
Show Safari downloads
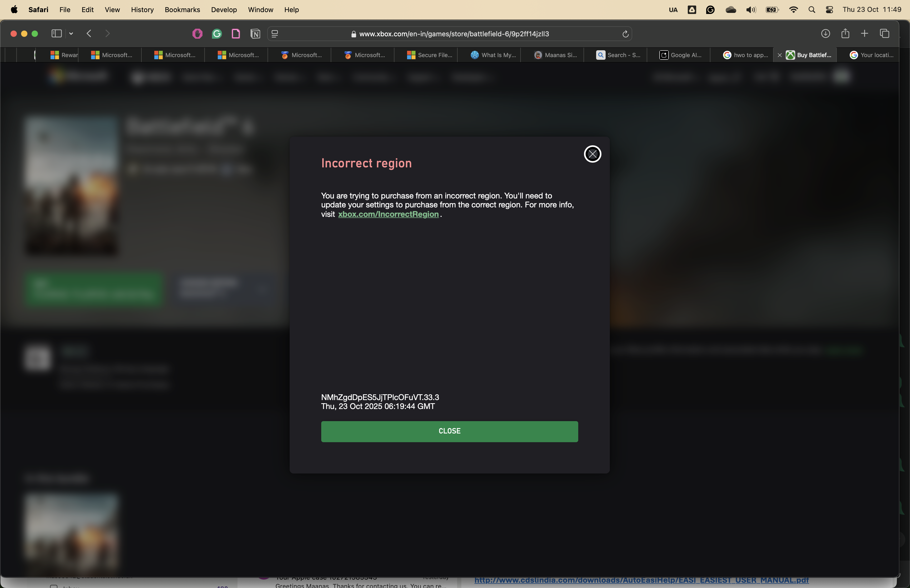(825, 34)
